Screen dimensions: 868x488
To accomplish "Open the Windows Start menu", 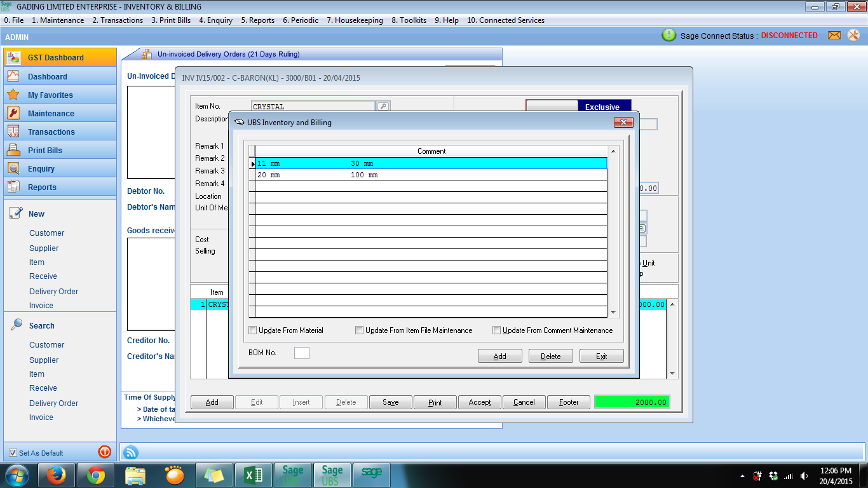I will coord(17,475).
